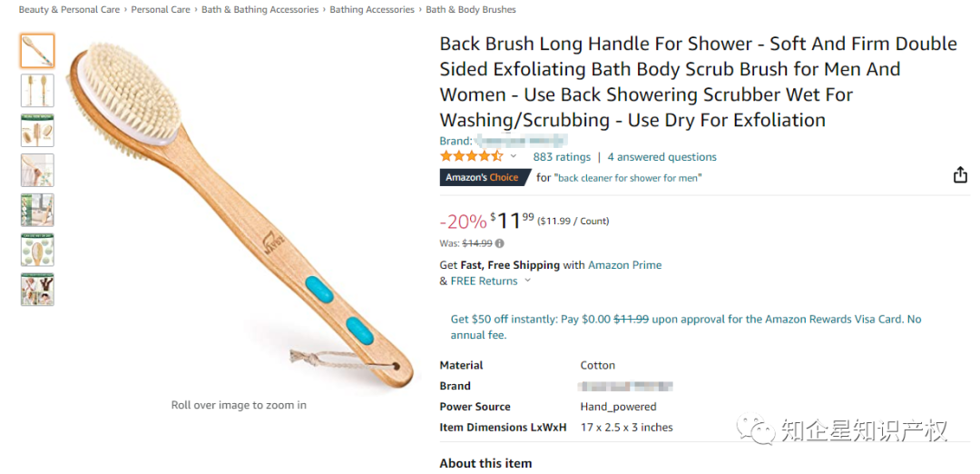Click the share icon
Image resolution: width=980 pixels, height=474 pixels.
pos(960,175)
